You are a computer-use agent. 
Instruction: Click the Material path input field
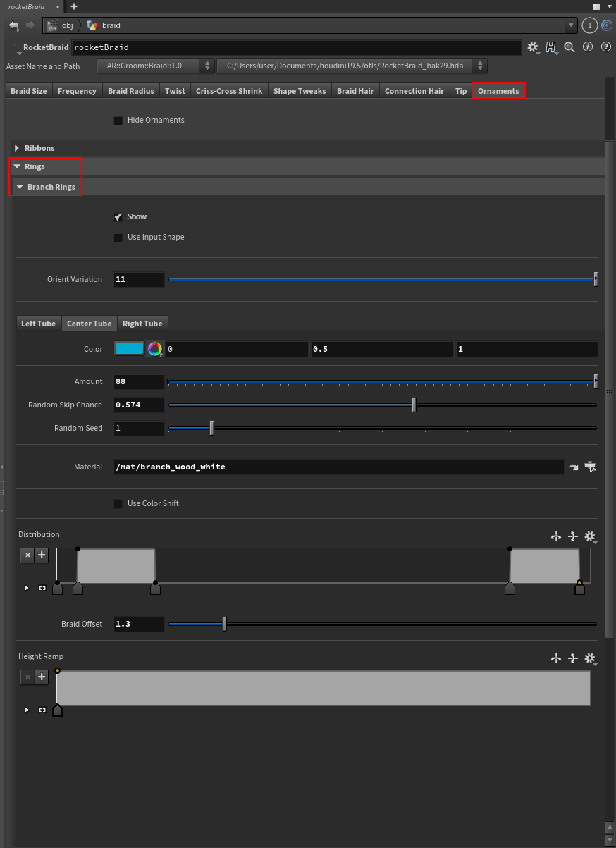338,467
